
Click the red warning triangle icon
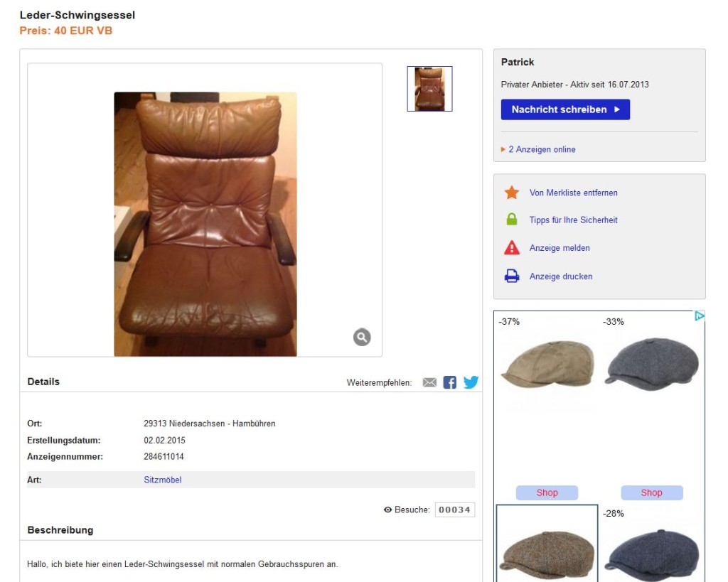click(512, 248)
